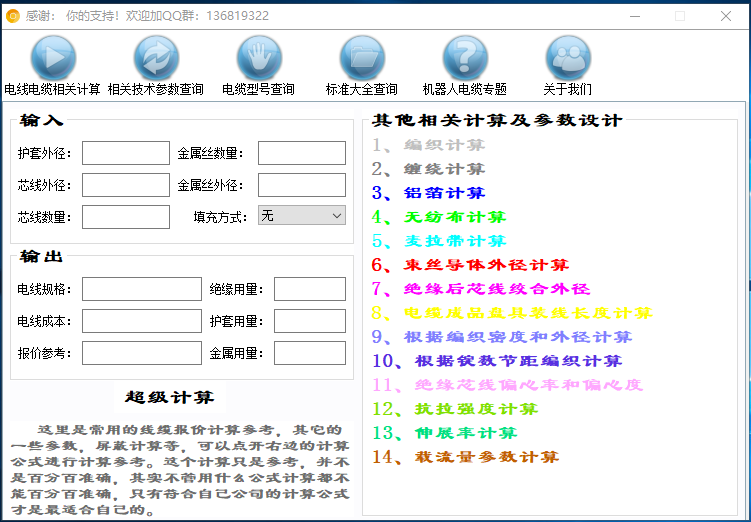
Task: Click the 芯线数量 text field
Action: (x=126, y=217)
